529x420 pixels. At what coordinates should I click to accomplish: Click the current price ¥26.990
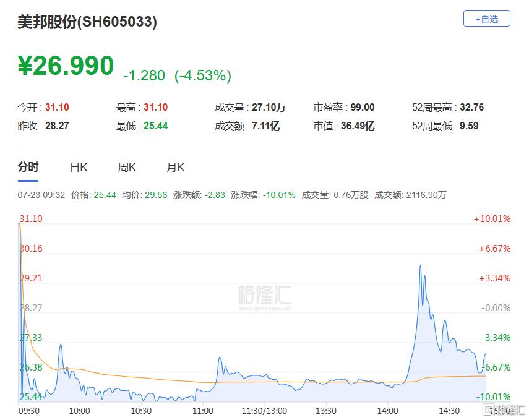66,66
